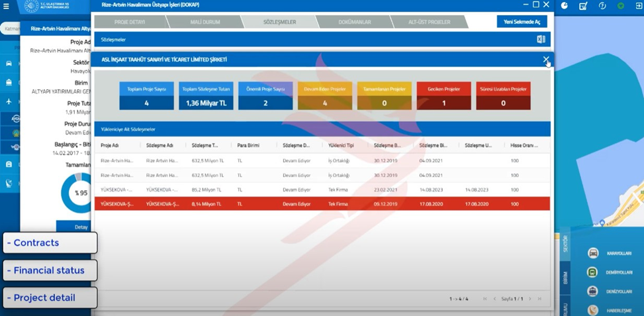Screen dimensions: 644x316
Task: Click the map location pin on the coast
Action: click(602, 223)
